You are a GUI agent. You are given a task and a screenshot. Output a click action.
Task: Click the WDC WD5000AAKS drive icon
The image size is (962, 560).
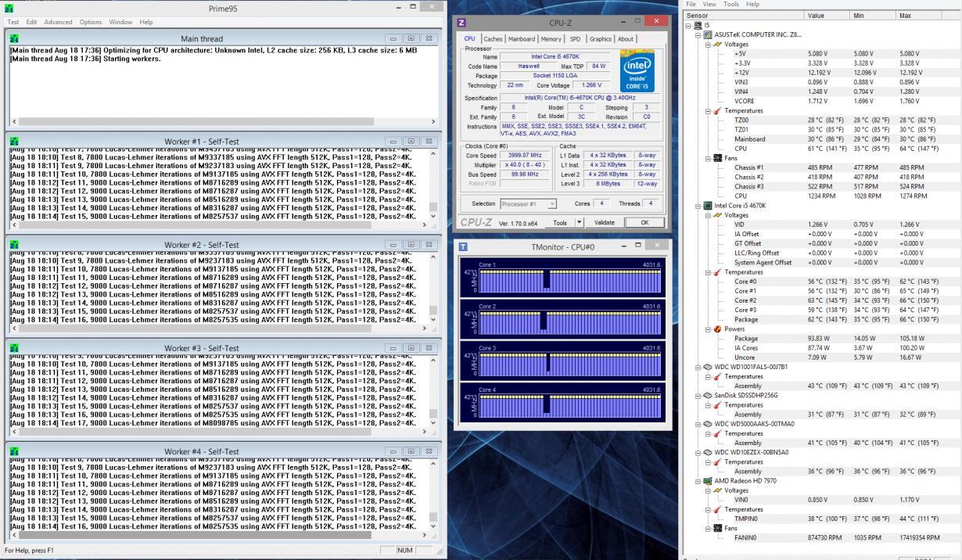point(708,423)
